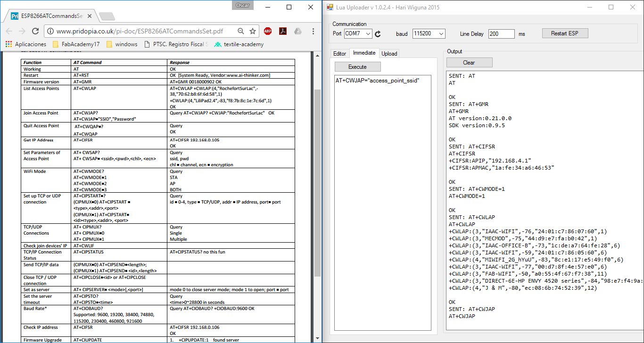
Task: Open Chrome's three-dot menu
Action: 314,31
